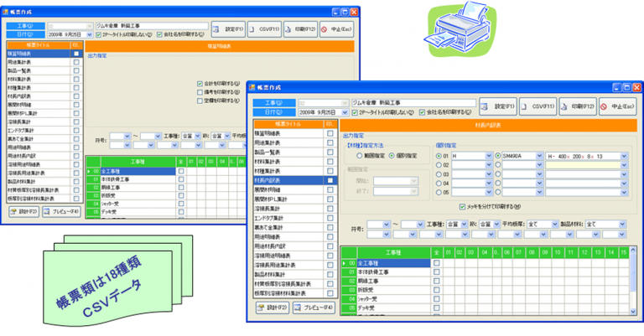The height and width of the screenshot is (336, 644).
Task: Click the app icon in front window's title bar
Action: 252,87
